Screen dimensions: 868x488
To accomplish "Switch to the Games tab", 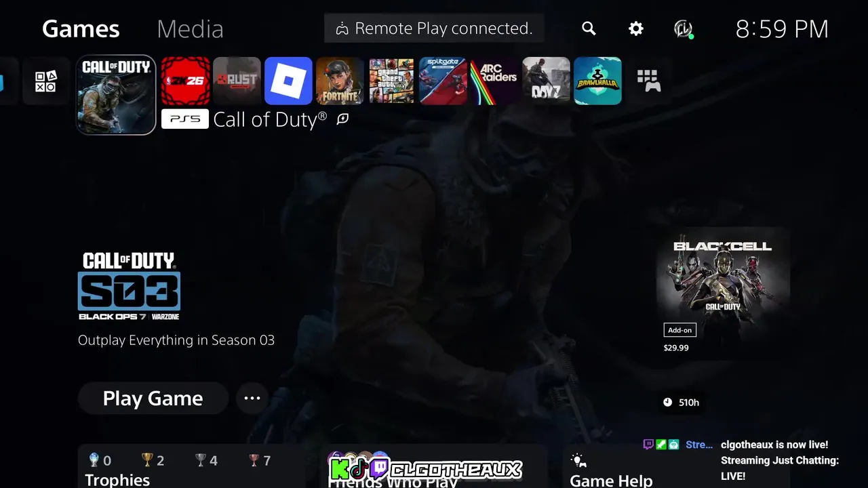I will tap(81, 28).
